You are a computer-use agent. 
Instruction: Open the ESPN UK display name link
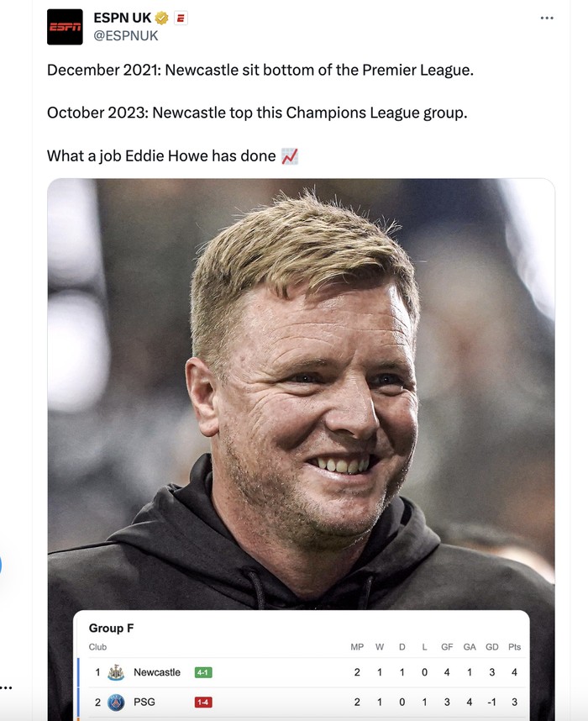123,18
